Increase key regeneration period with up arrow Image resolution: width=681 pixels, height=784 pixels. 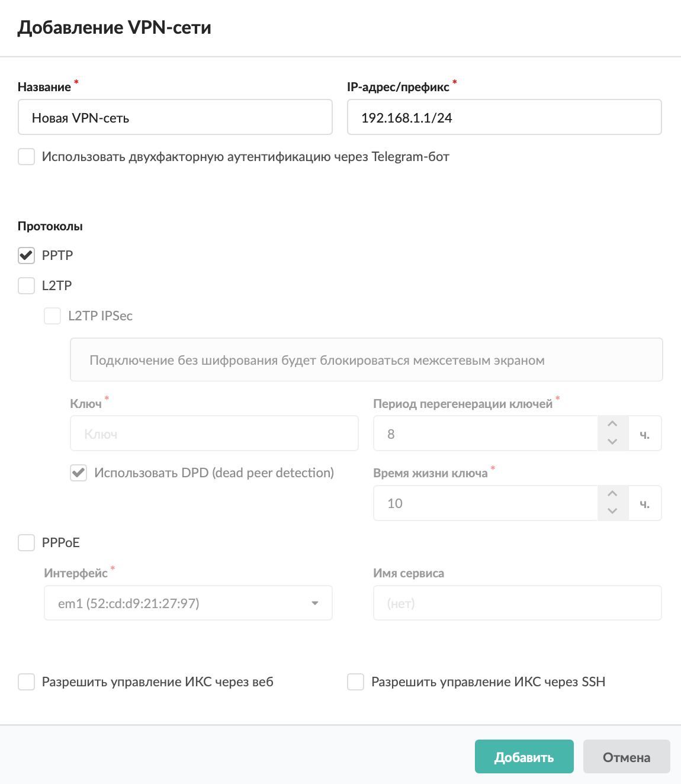click(612, 424)
